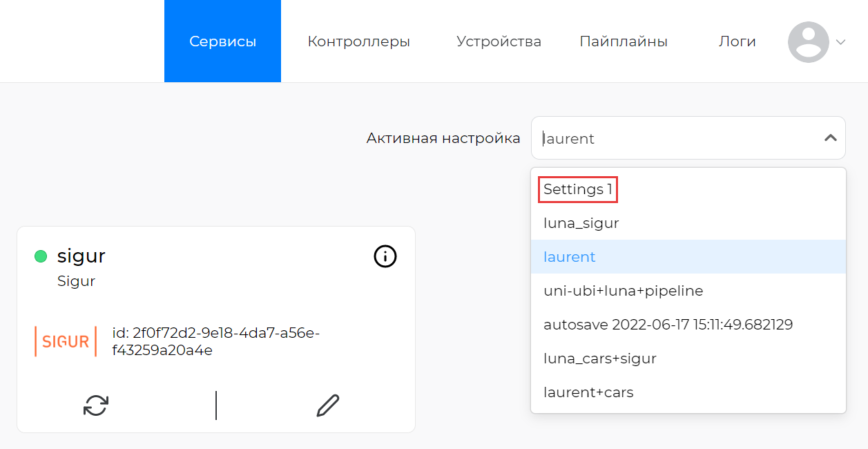This screenshot has height=449, width=868.
Task: Click the green status indicator of sigur
Action: click(41, 257)
